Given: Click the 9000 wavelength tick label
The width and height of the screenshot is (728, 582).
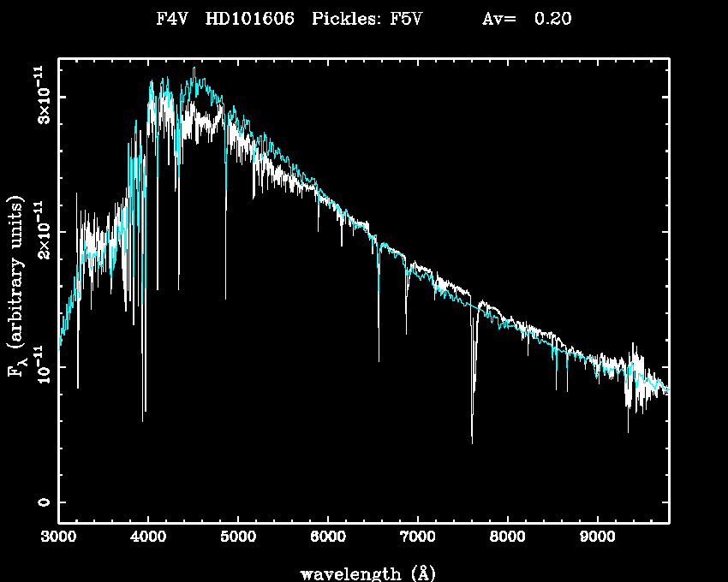Looking at the screenshot, I should [x=598, y=538].
